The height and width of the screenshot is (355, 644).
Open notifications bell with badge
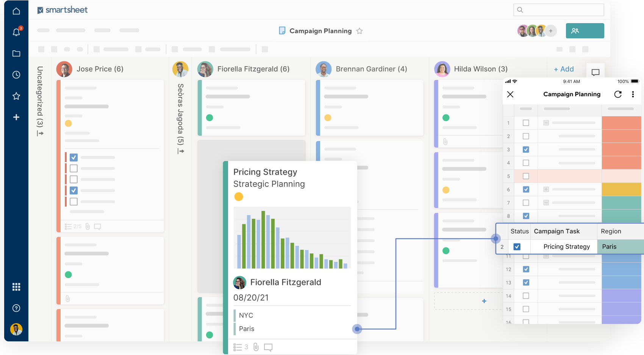[16, 32]
